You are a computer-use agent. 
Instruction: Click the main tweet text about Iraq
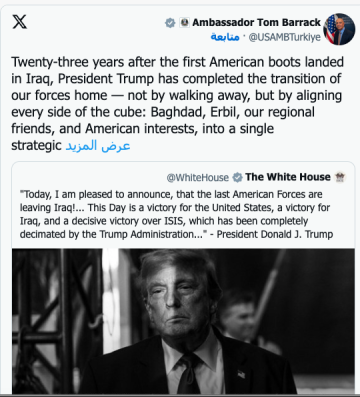[x=177, y=103]
